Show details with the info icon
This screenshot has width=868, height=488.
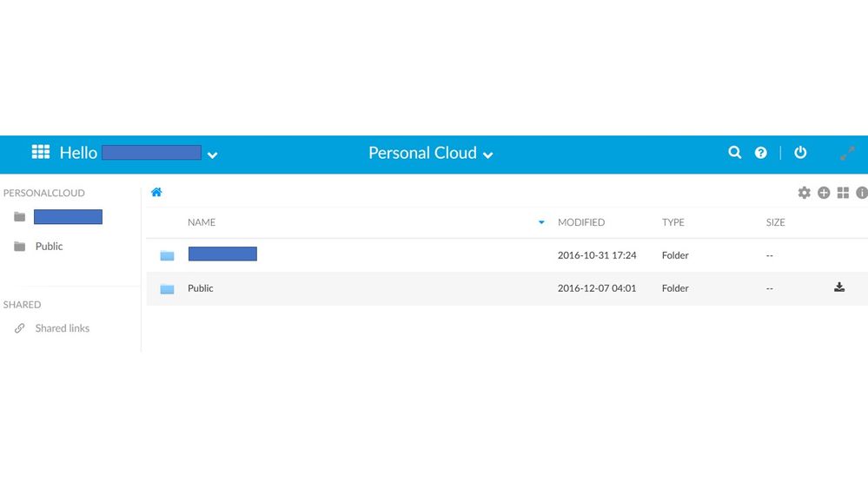point(861,193)
